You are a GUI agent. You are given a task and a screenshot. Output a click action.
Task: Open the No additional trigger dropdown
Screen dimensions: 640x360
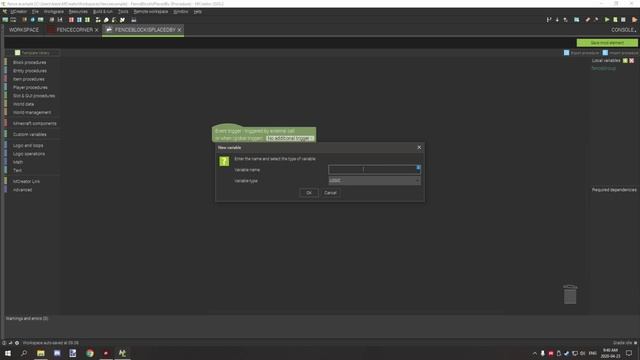pyautogui.click(x=290, y=138)
